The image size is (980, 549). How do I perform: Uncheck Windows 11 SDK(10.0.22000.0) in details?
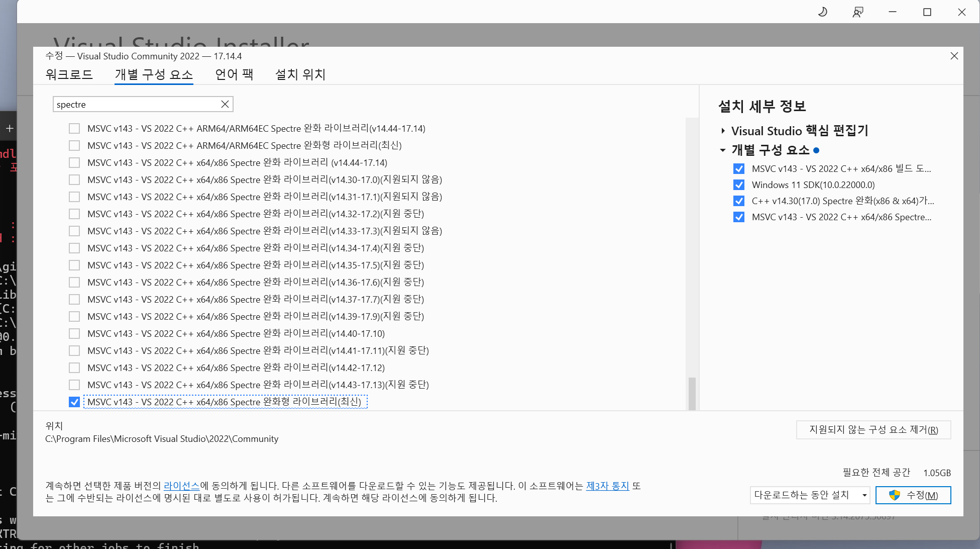coord(739,185)
